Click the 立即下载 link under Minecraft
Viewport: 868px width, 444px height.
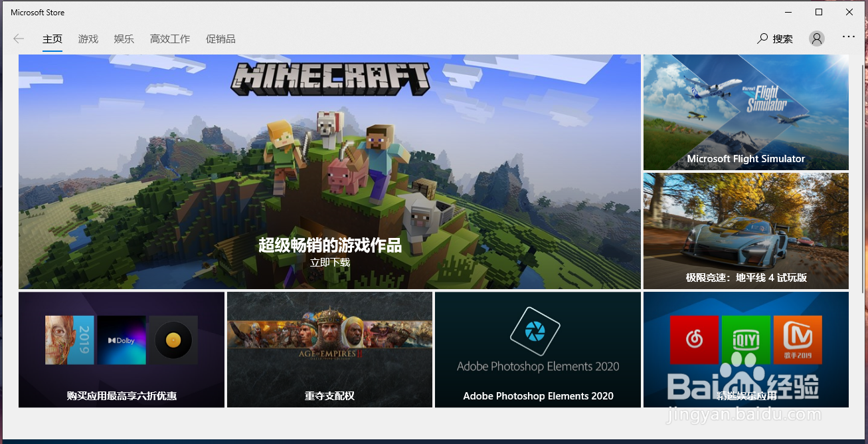coord(330,262)
